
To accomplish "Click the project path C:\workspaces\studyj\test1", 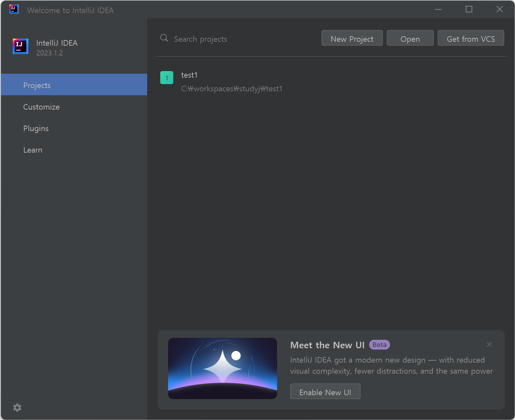I will pyautogui.click(x=232, y=89).
